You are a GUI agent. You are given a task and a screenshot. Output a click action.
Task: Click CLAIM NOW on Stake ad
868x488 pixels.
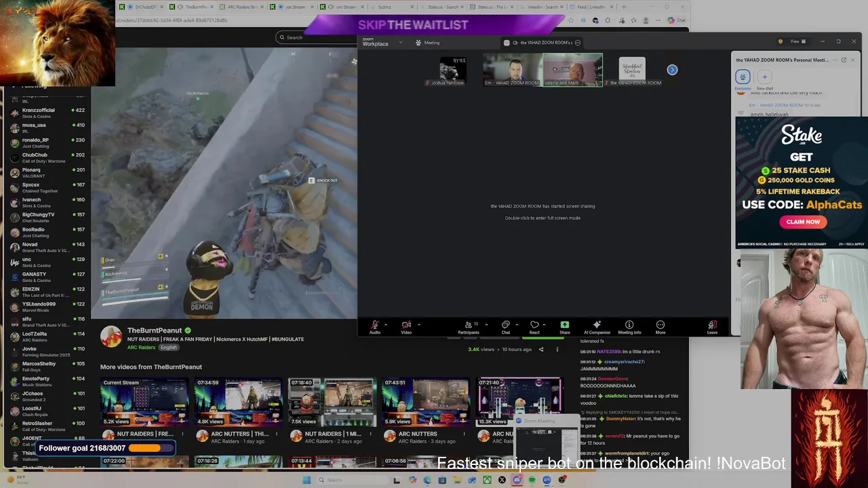[803, 222]
